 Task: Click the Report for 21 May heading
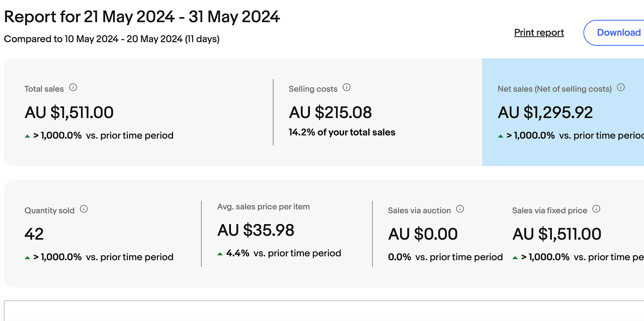click(142, 17)
